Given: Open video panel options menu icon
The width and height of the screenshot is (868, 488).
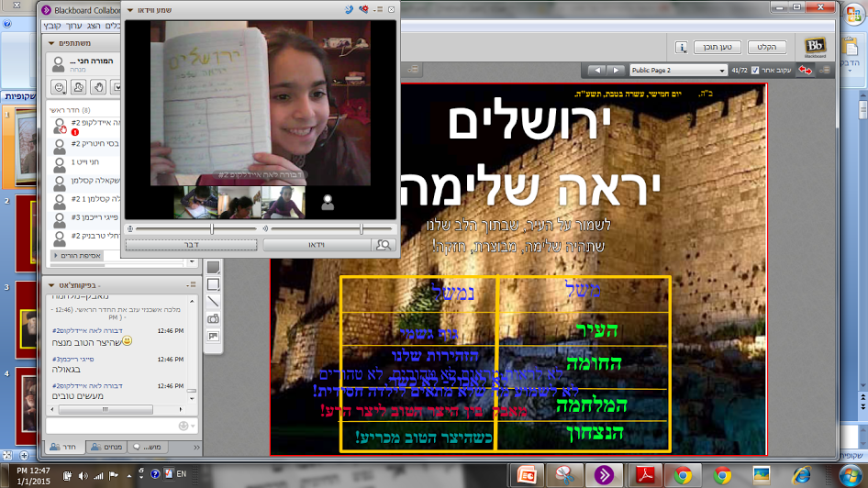Looking at the screenshot, I should pos(378,9).
